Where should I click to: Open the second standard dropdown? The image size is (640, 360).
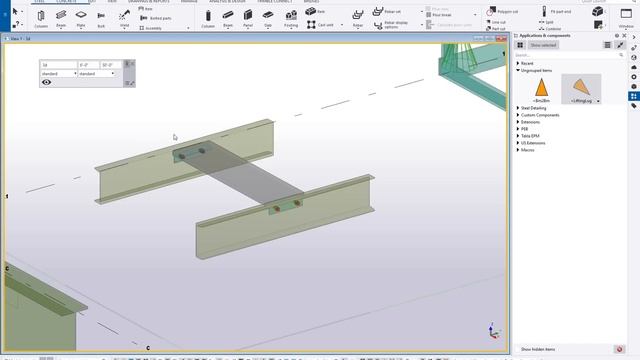(x=96, y=73)
